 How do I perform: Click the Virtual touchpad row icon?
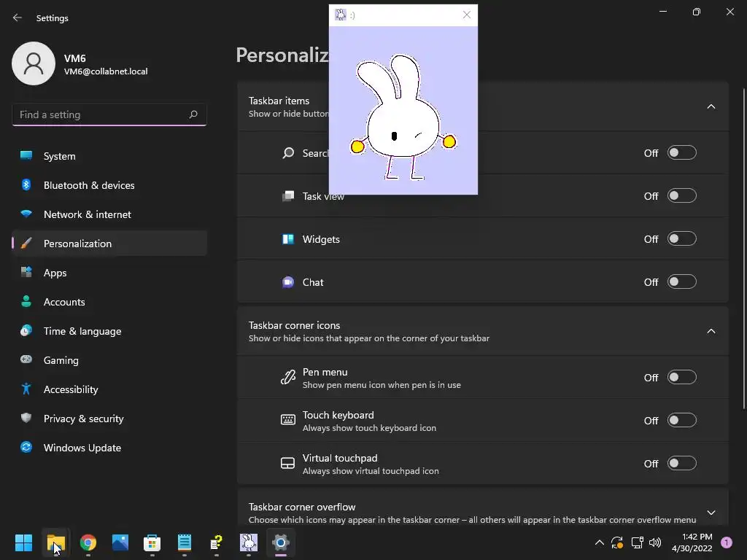pyautogui.click(x=287, y=463)
